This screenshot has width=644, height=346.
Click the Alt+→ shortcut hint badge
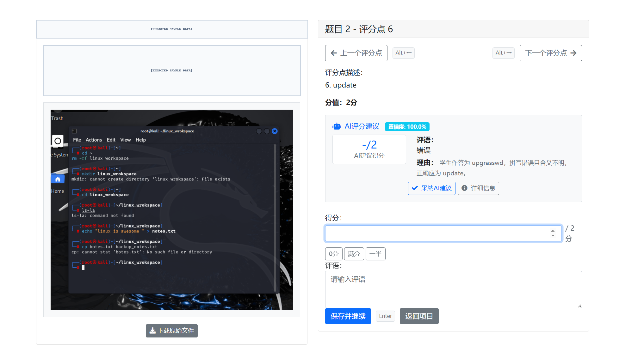tap(504, 53)
